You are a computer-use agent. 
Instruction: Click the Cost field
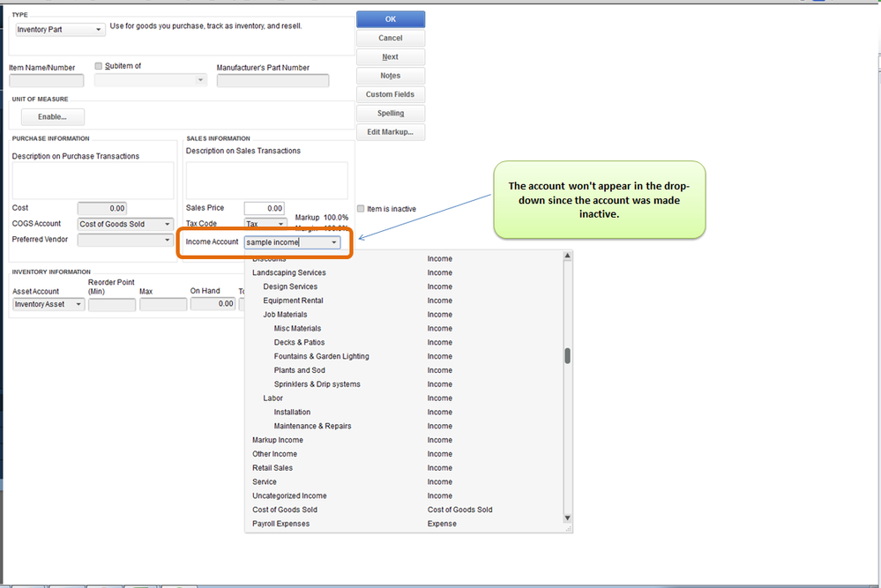101,208
